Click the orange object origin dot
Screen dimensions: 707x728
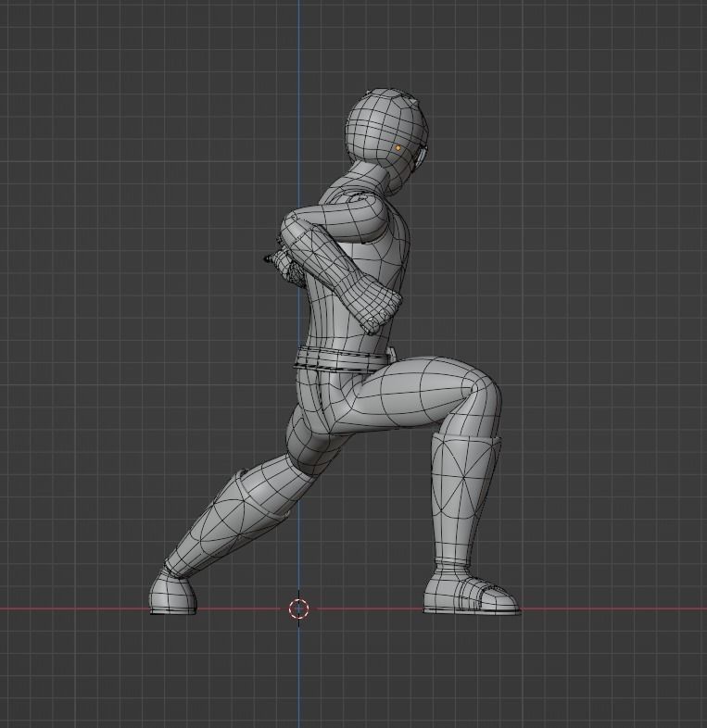[x=398, y=147]
